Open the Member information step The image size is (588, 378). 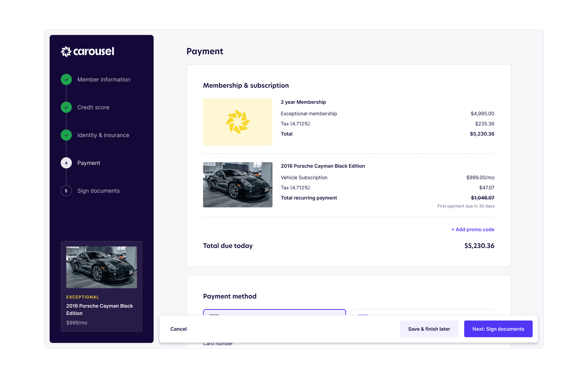(x=104, y=79)
